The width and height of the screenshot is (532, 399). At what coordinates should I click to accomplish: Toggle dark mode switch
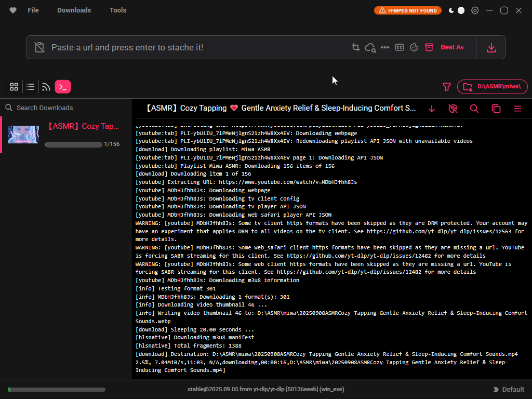point(457,10)
